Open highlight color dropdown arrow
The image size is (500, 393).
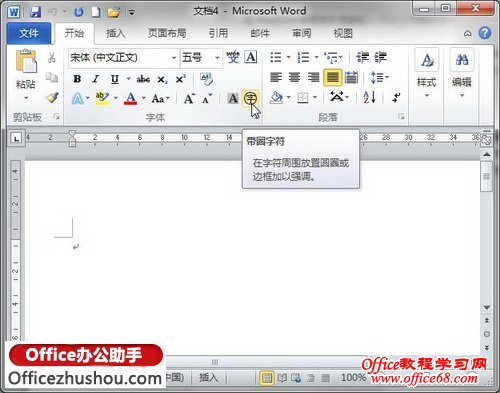point(116,98)
